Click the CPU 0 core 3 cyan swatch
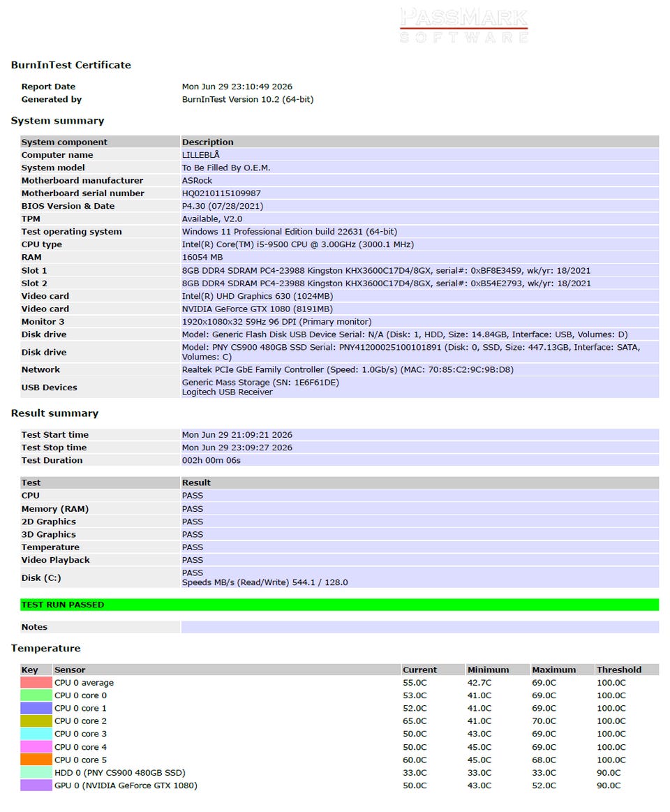This screenshot has width=670, height=812. click(x=36, y=734)
